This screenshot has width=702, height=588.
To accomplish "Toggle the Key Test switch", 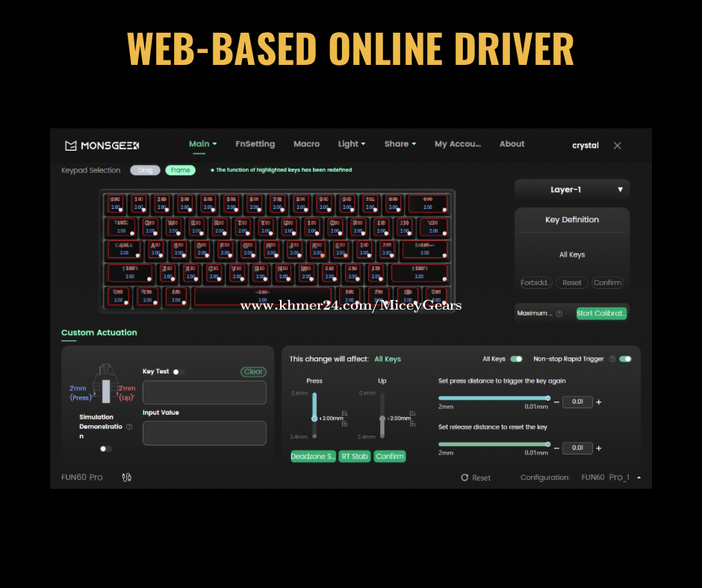I will [x=178, y=372].
